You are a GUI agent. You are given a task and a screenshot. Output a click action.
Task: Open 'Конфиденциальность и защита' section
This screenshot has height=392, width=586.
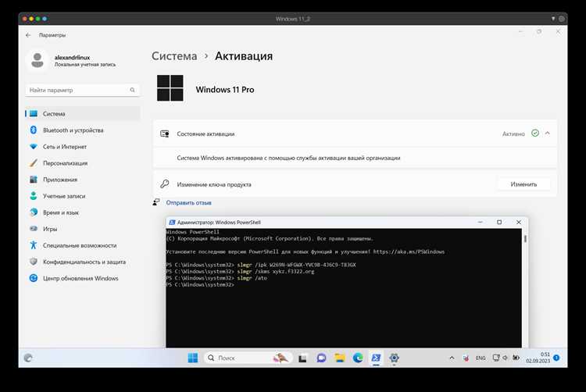[x=83, y=262]
